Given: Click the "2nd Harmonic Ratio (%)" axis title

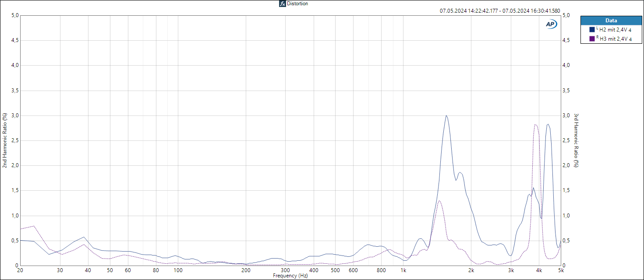Looking at the screenshot, I should tap(5, 140).
